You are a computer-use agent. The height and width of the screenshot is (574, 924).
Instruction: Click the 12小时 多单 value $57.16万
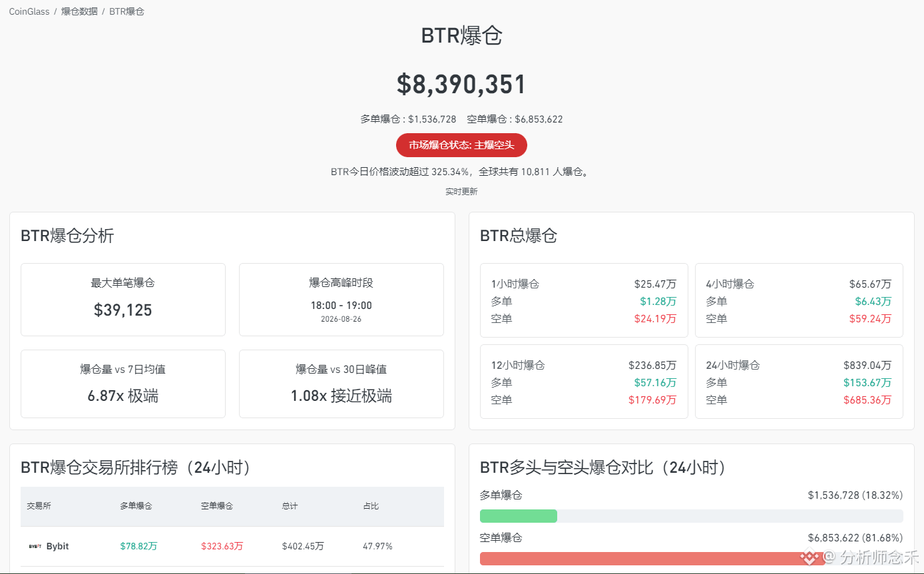point(655,383)
